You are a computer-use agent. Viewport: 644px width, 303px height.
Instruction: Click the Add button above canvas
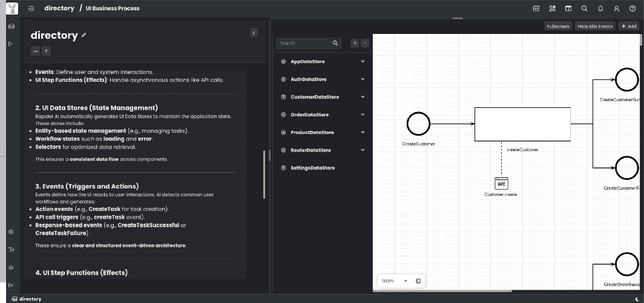(x=629, y=26)
